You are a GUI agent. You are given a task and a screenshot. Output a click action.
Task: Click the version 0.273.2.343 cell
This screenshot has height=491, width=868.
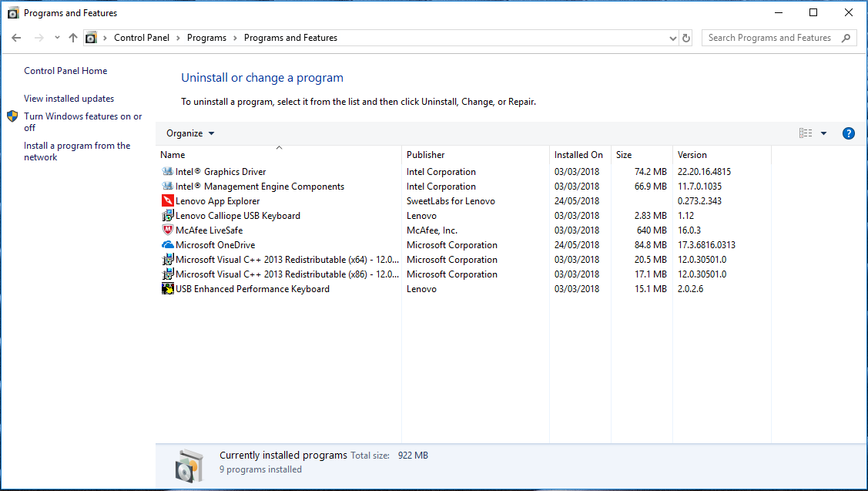click(x=699, y=201)
